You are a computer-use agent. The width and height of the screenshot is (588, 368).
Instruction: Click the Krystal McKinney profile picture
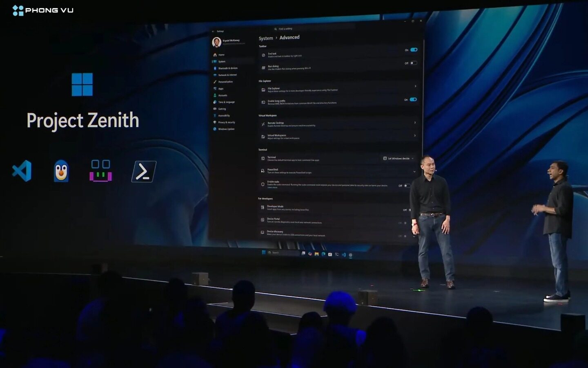click(216, 42)
